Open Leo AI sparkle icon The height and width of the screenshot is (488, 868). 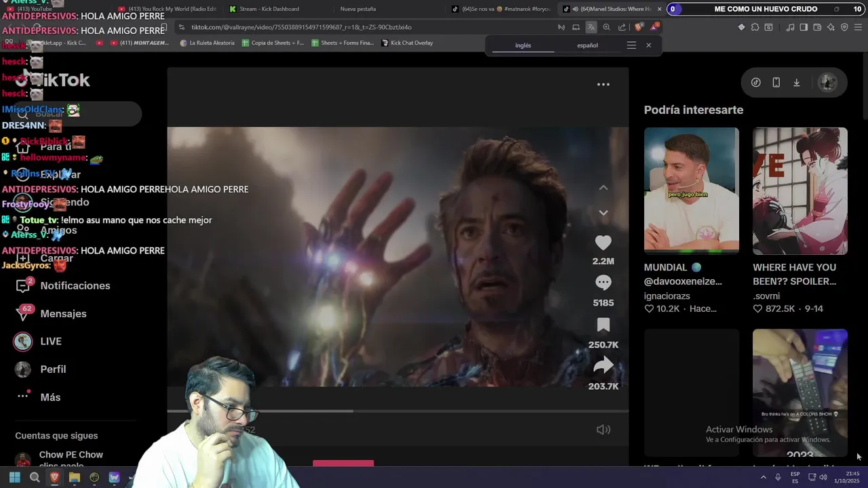[x=831, y=27]
